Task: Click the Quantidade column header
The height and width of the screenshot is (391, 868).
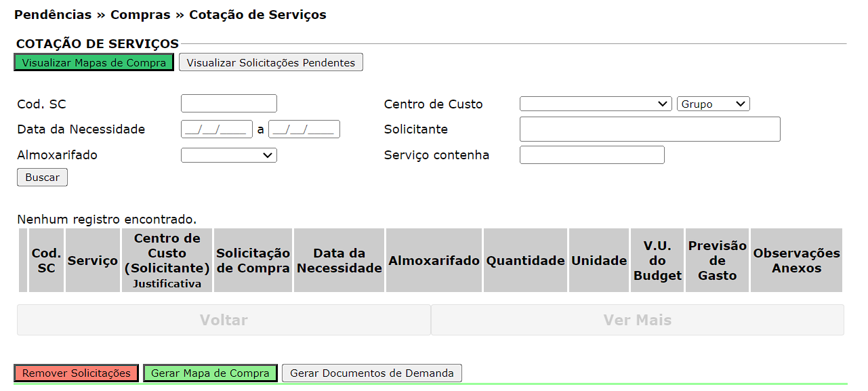Action: (525, 261)
